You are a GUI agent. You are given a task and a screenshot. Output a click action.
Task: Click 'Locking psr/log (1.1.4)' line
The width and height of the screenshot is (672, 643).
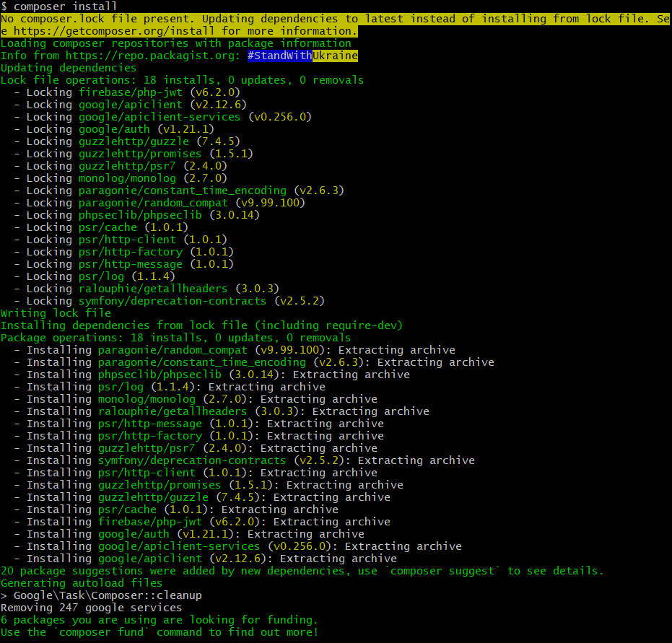pos(95,276)
